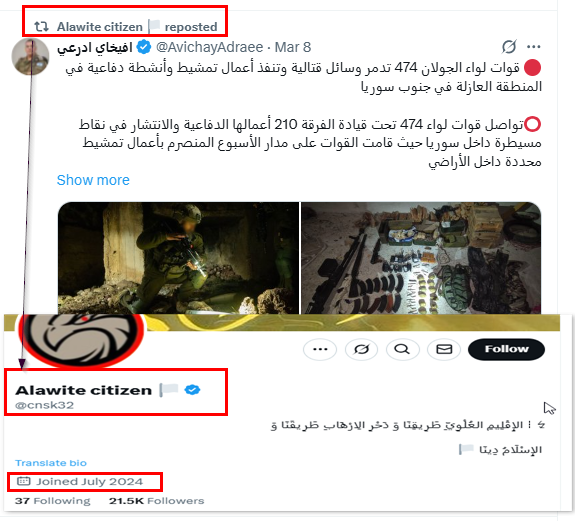Click the search magnifier on the profile
The height and width of the screenshot is (521, 575).
point(403,349)
